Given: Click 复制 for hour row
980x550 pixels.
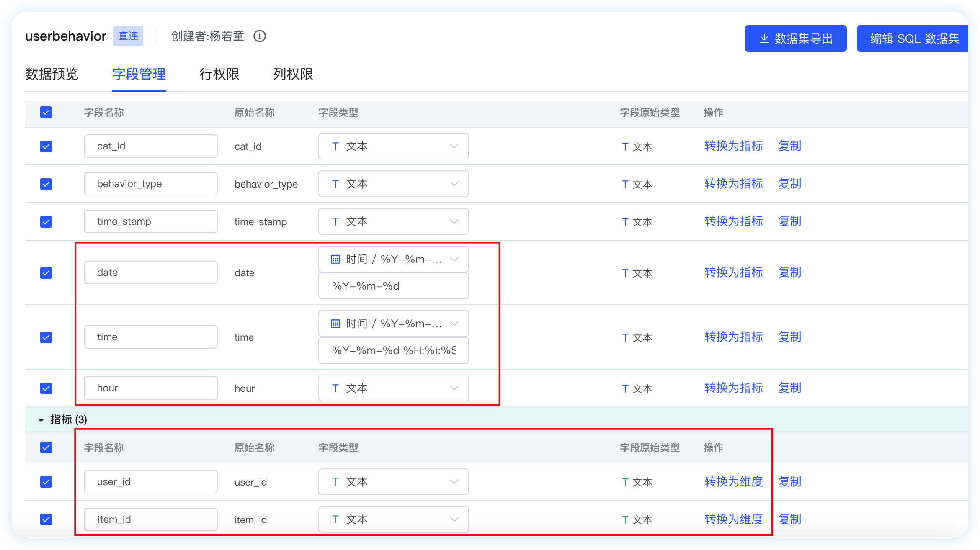Looking at the screenshot, I should pyautogui.click(x=790, y=388).
